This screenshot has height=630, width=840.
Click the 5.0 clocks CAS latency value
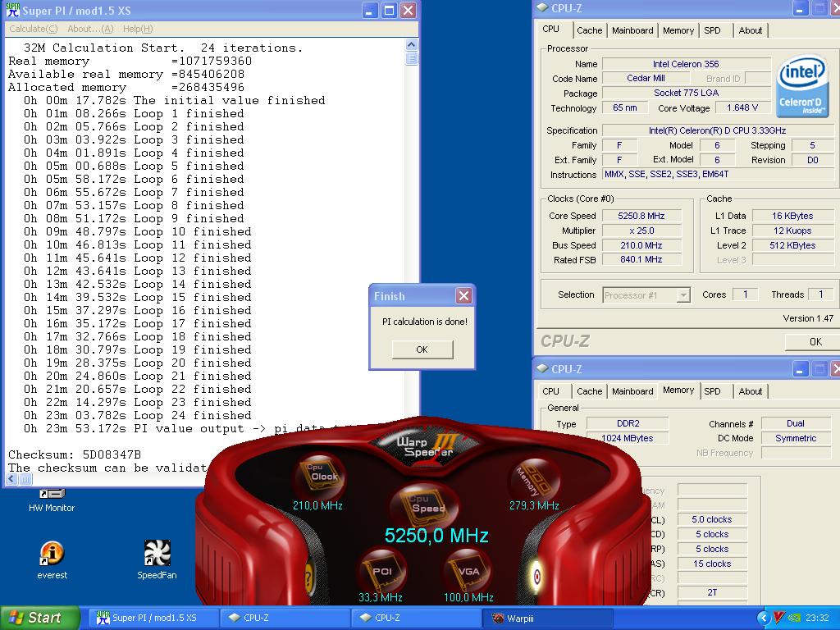click(711, 519)
